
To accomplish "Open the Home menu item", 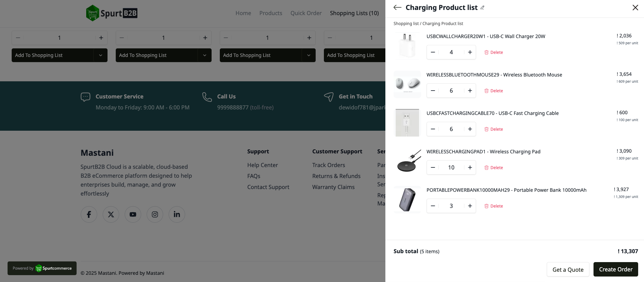I will coord(243,13).
